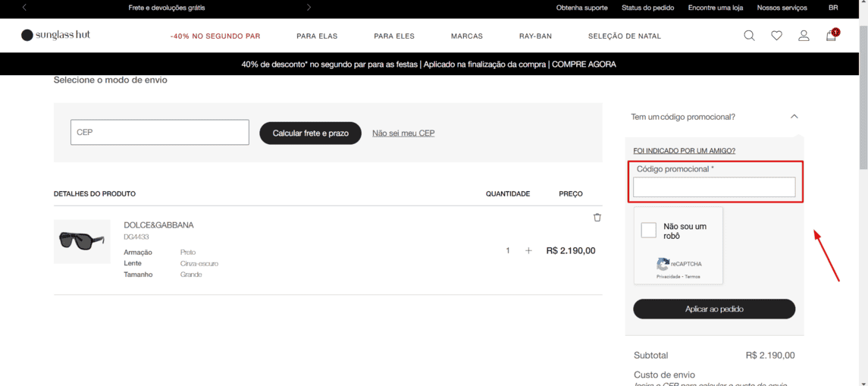Delete the Dolce&Gabbana item with trash icon
868x386 pixels.
point(597,218)
